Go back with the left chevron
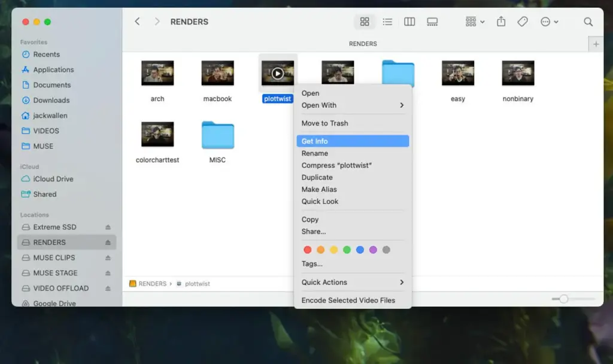Image resolution: width=613 pixels, height=364 pixels. (137, 22)
